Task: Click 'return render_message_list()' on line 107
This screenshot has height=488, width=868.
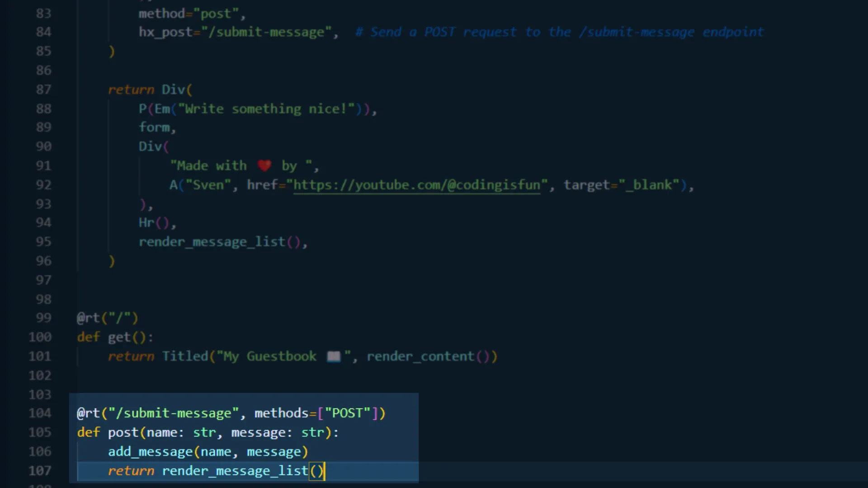Action: click(x=216, y=471)
